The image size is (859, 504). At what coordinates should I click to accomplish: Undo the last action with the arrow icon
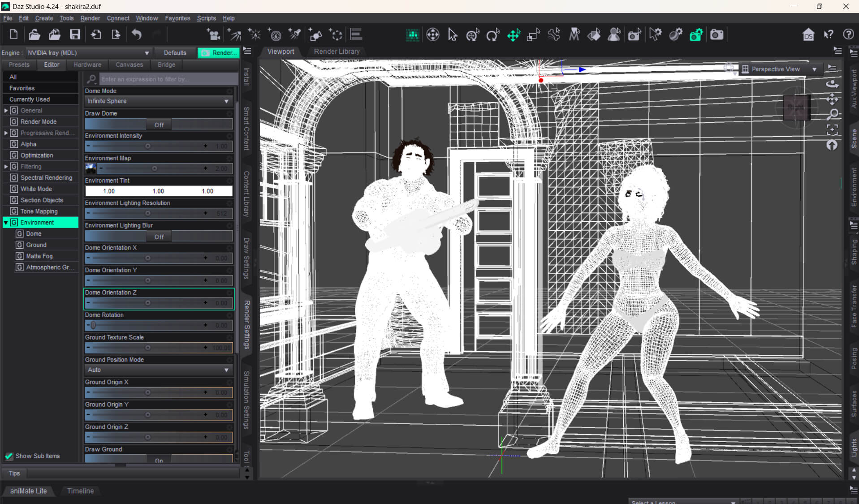click(137, 34)
